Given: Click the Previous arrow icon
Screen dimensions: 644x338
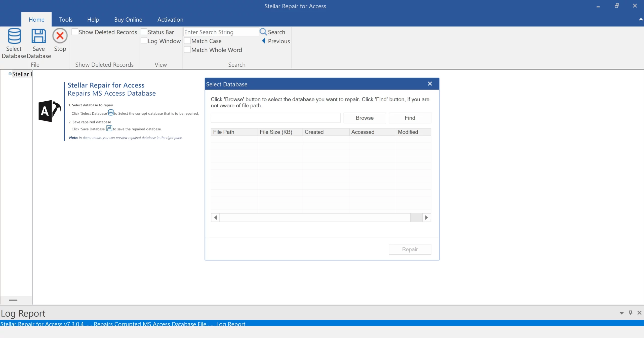Looking at the screenshot, I should tap(263, 41).
